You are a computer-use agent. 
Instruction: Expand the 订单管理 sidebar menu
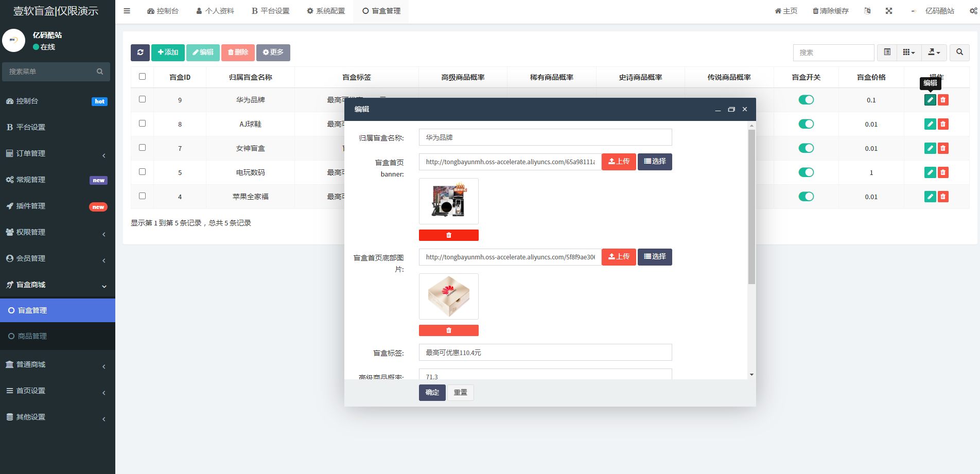[57, 153]
